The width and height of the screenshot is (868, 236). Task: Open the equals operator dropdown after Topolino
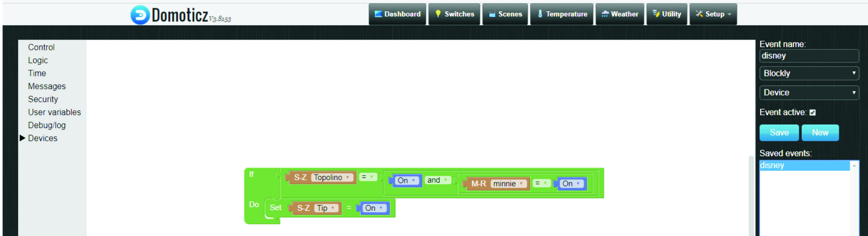pyautogui.click(x=368, y=177)
